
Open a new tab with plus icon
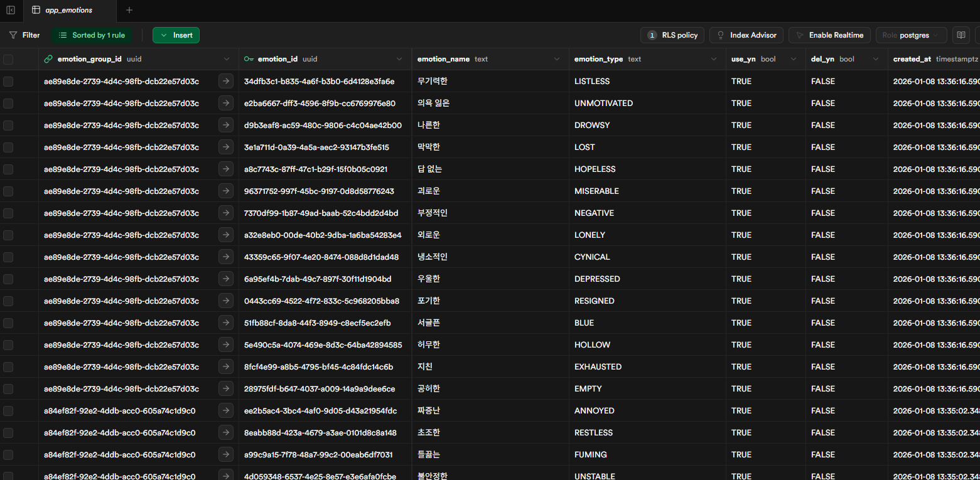(129, 10)
